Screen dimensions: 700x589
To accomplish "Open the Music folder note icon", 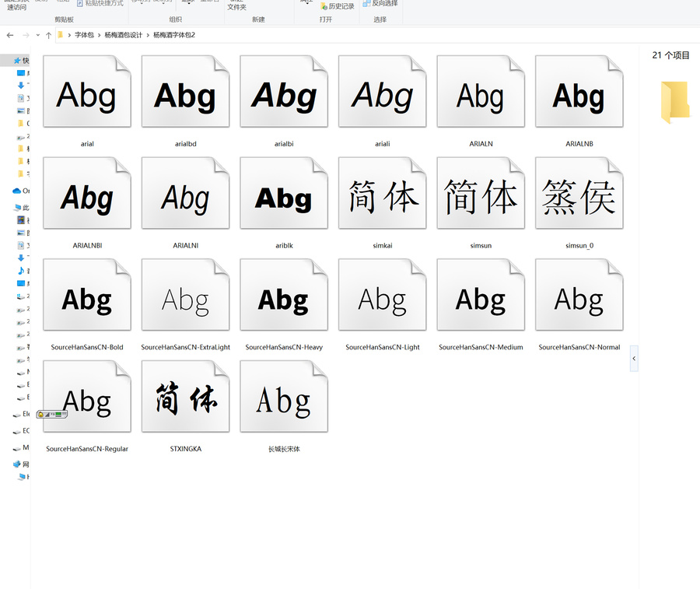I will 21,271.
